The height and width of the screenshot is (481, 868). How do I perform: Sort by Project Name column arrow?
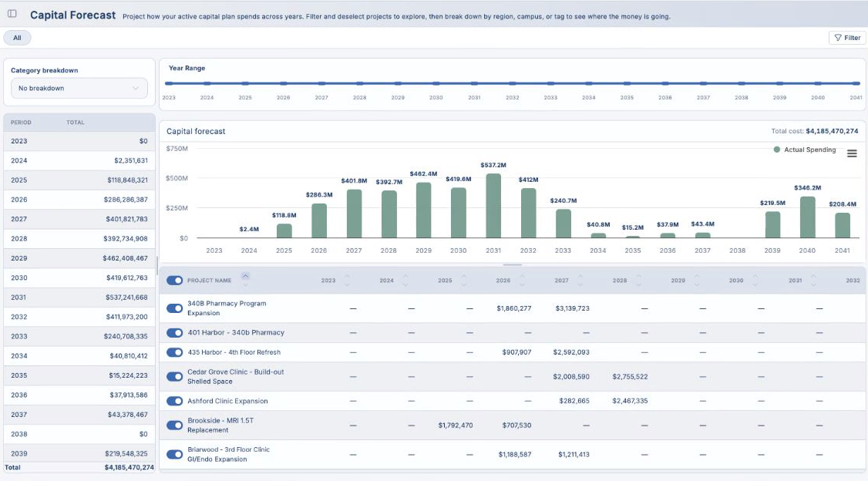[245, 277]
